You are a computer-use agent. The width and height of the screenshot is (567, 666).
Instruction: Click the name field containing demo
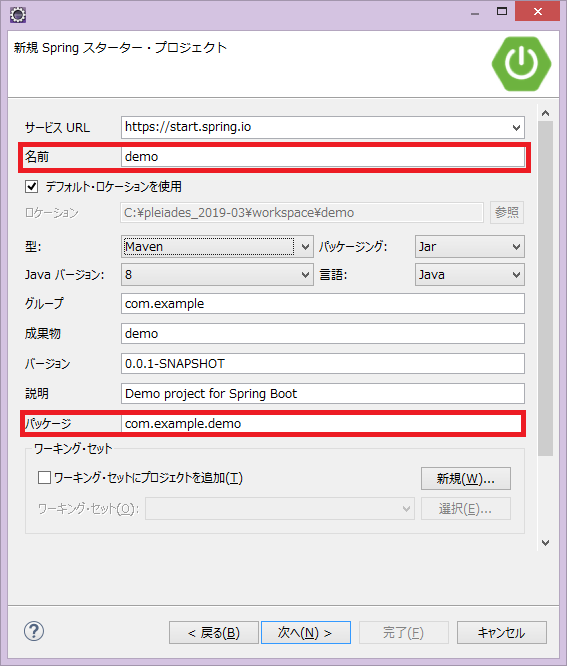pyautogui.click(x=323, y=157)
